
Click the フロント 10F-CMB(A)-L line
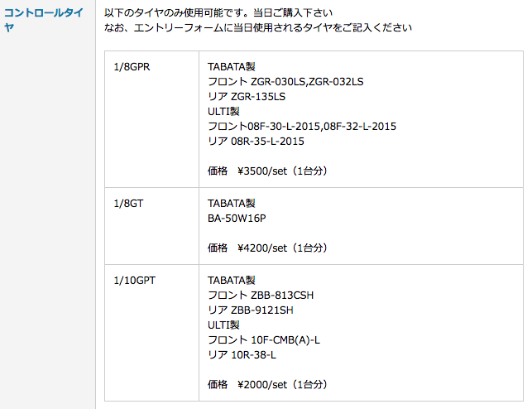[264, 339]
